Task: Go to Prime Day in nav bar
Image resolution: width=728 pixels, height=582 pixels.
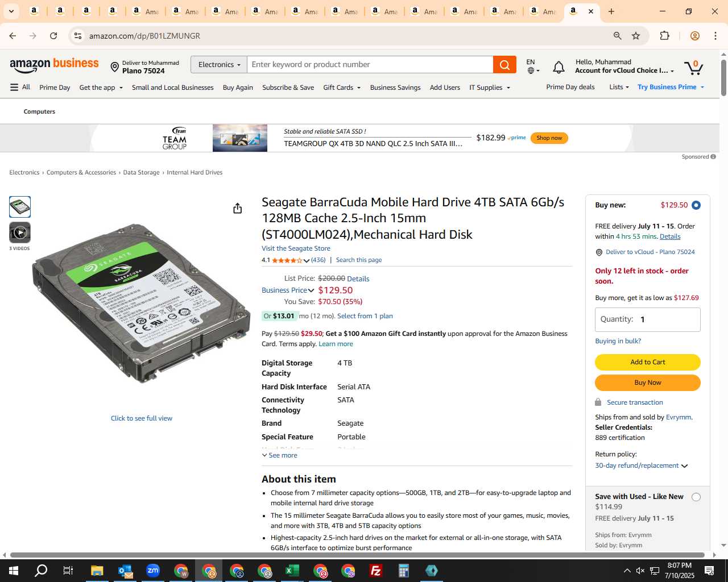Action: pos(55,88)
